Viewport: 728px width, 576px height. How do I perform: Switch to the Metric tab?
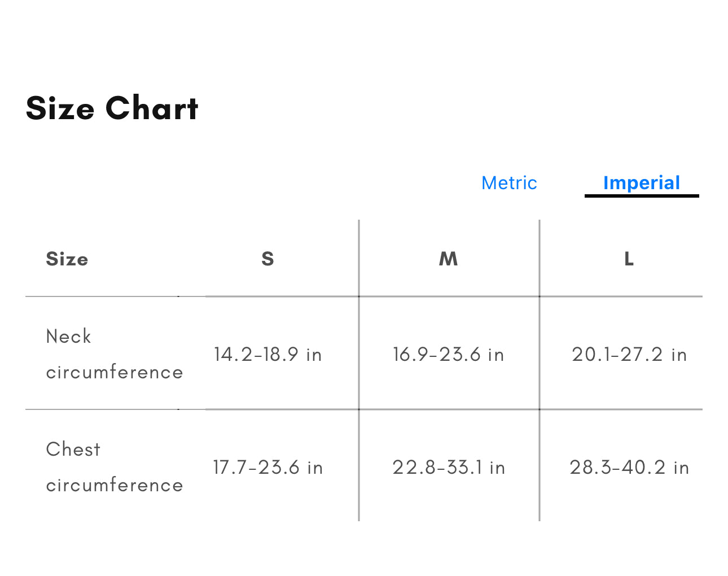[x=509, y=183]
